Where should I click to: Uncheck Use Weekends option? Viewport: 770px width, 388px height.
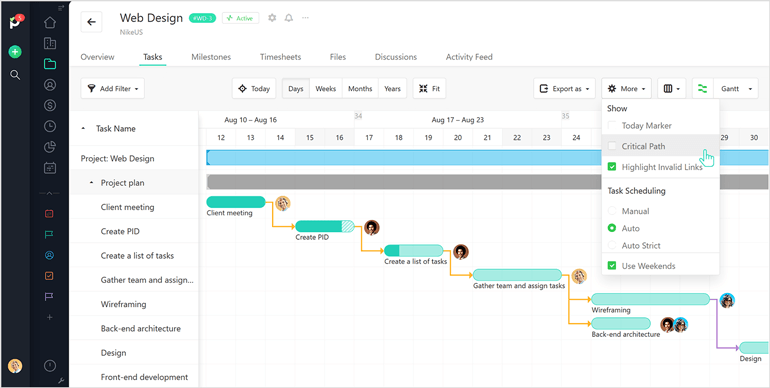coord(612,266)
